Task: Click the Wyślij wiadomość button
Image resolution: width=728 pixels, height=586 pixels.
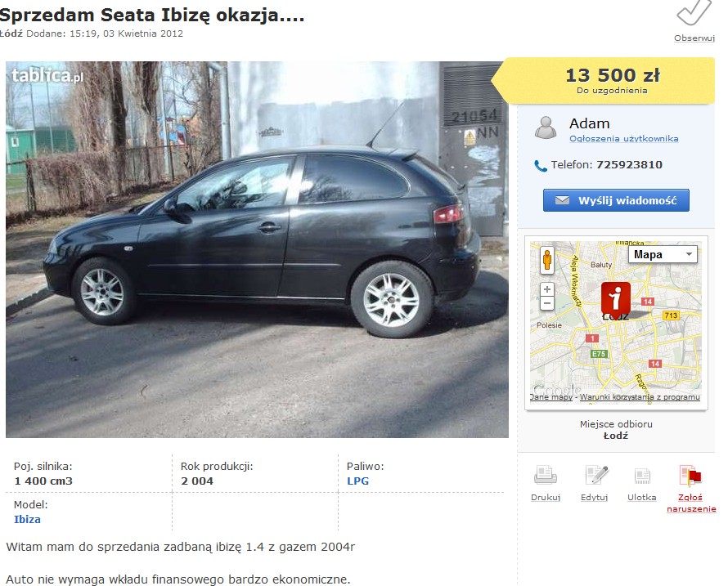Action: point(616,200)
